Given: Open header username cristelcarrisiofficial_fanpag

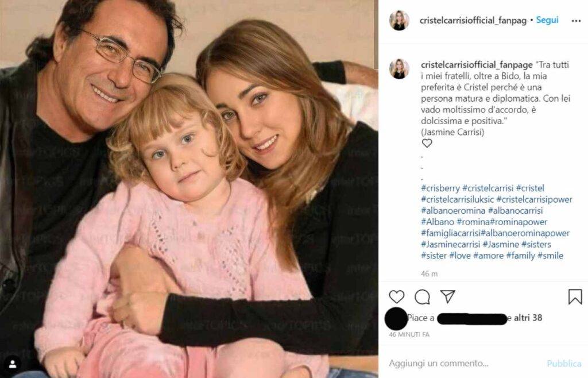Looking at the screenshot, I should (x=473, y=20).
